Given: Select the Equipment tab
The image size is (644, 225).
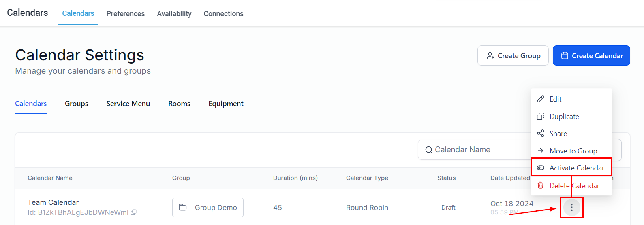Looking at the screenshot, I should click(x=226, y=104).
